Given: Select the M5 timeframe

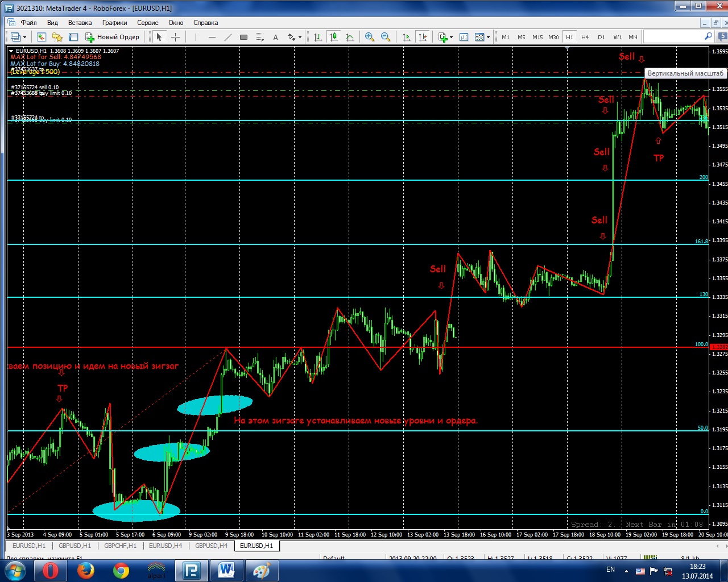Looking at the screenshot, I should pos(522,37).
